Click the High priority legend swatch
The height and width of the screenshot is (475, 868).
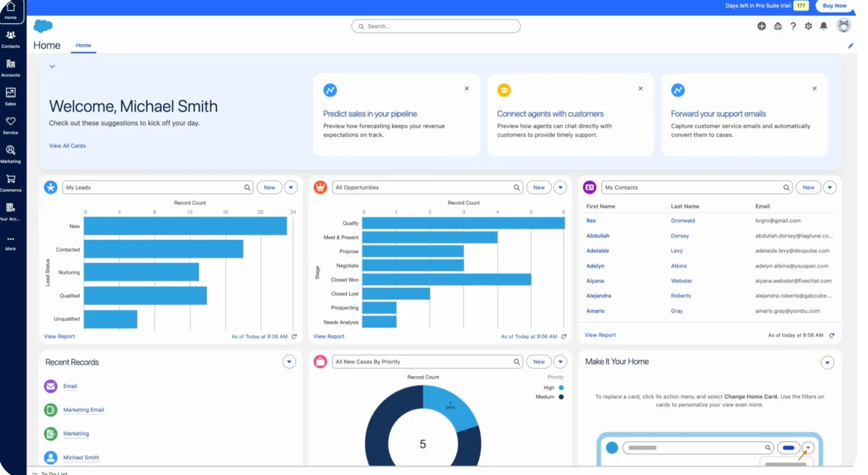coord(561,388)
